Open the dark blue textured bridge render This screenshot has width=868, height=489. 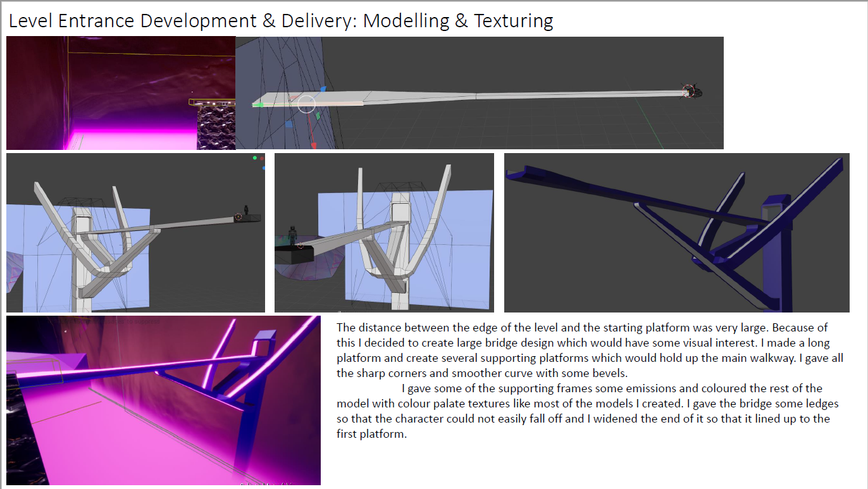click(x=677, y=233)
